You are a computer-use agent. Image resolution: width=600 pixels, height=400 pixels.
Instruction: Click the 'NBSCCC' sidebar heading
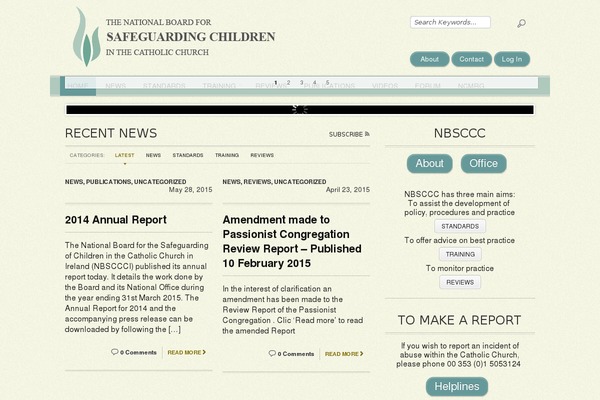pos(460,133)
